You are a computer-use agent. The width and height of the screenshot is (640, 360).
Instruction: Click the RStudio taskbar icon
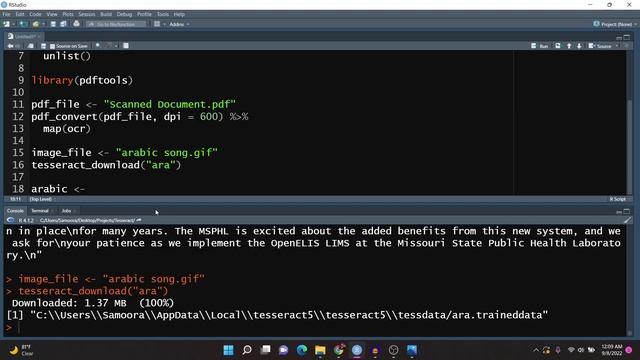tap(357, 350)
